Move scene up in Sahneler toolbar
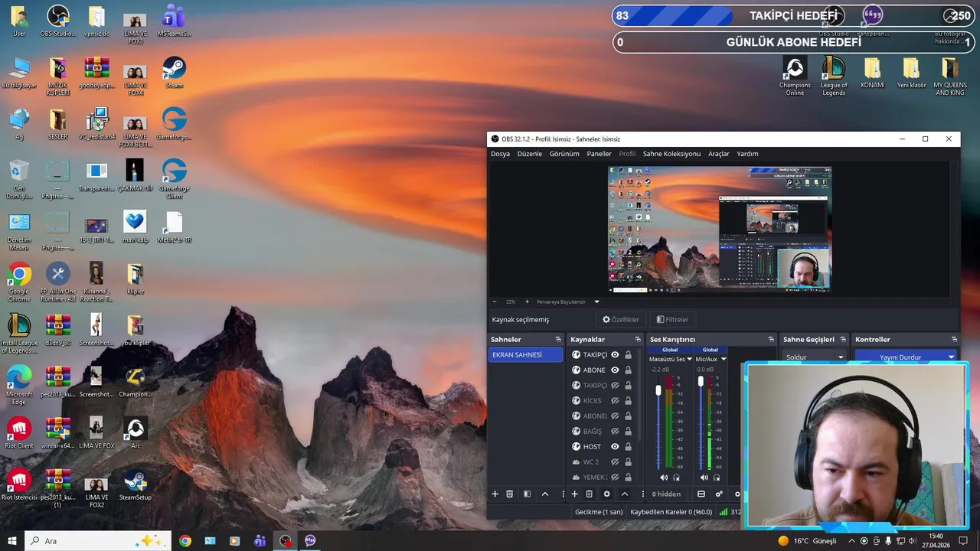 tap(545, 494)
